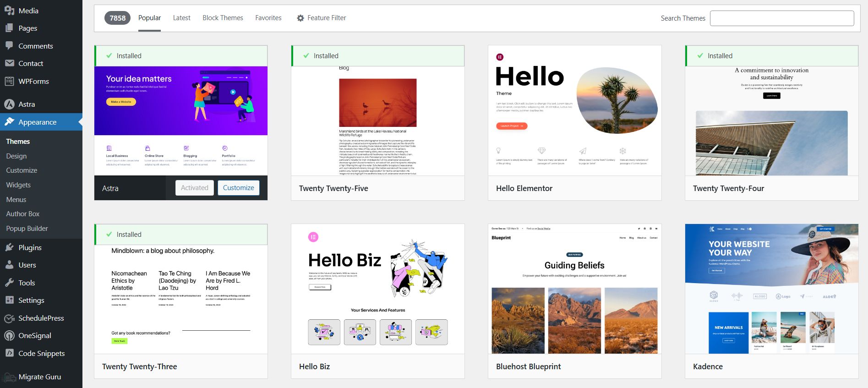Image resolution: width=868 pixels, height=388 pixels.
Task: Open the Plugins menu label
Action: 30,247
